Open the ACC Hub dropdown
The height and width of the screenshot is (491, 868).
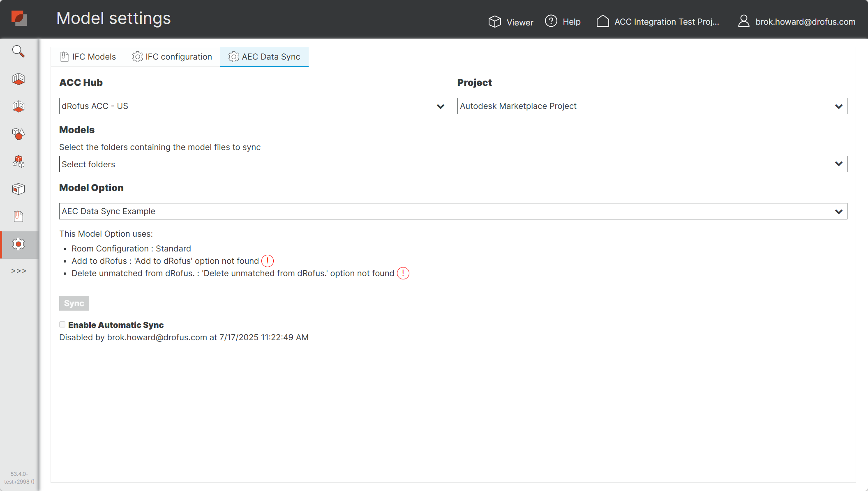tap(254, 106)
